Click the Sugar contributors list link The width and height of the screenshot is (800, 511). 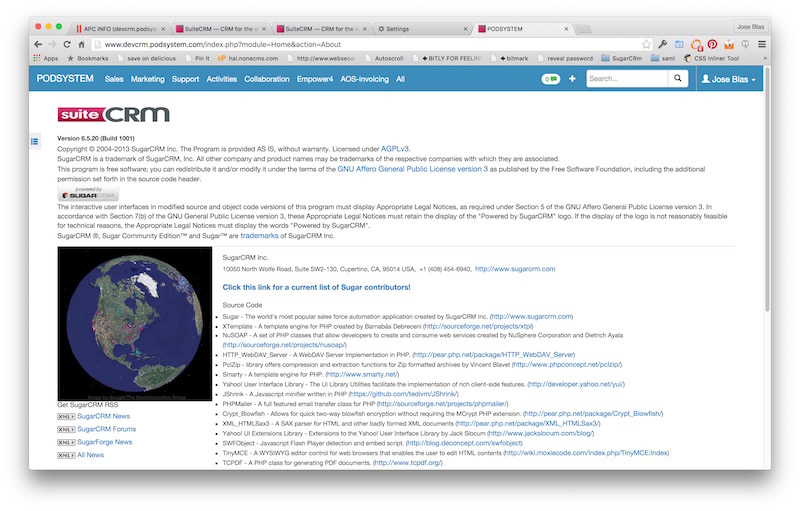(316, 287)
